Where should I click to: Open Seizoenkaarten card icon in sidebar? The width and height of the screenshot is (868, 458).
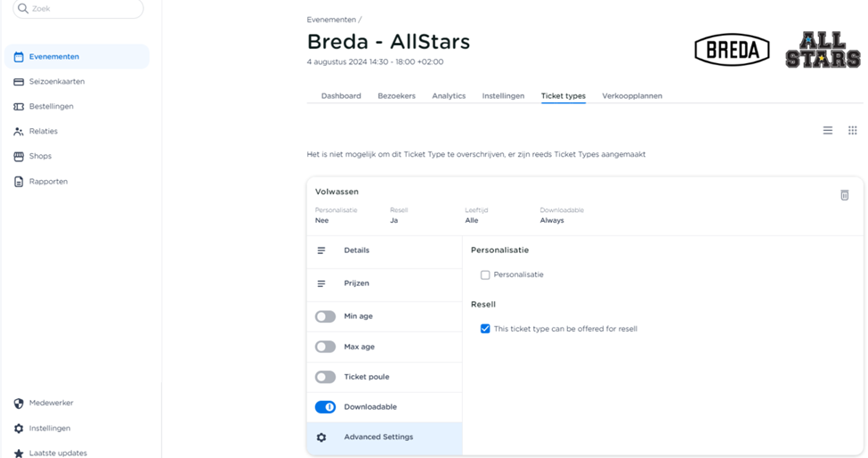19,82
